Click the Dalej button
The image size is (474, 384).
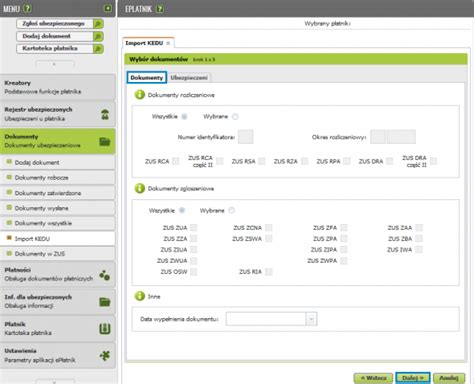(413, 378)
